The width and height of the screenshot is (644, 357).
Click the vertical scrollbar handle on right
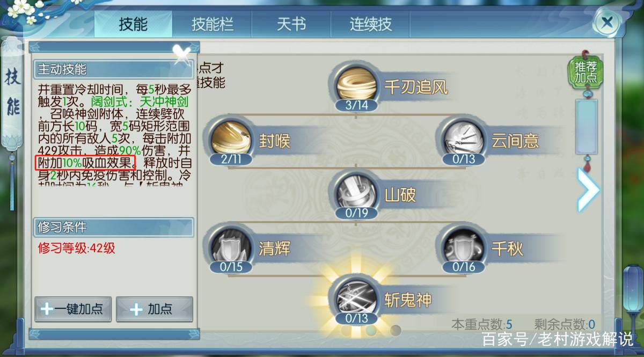point(586,127)
